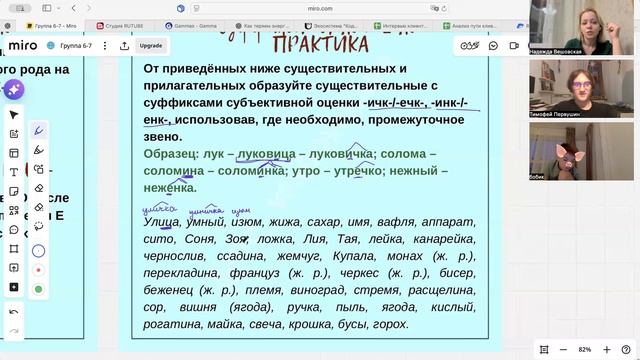This screenshot has width=640, height=360.
Task: Switch to the Экосистема browser tab
Action: (331, 26)
